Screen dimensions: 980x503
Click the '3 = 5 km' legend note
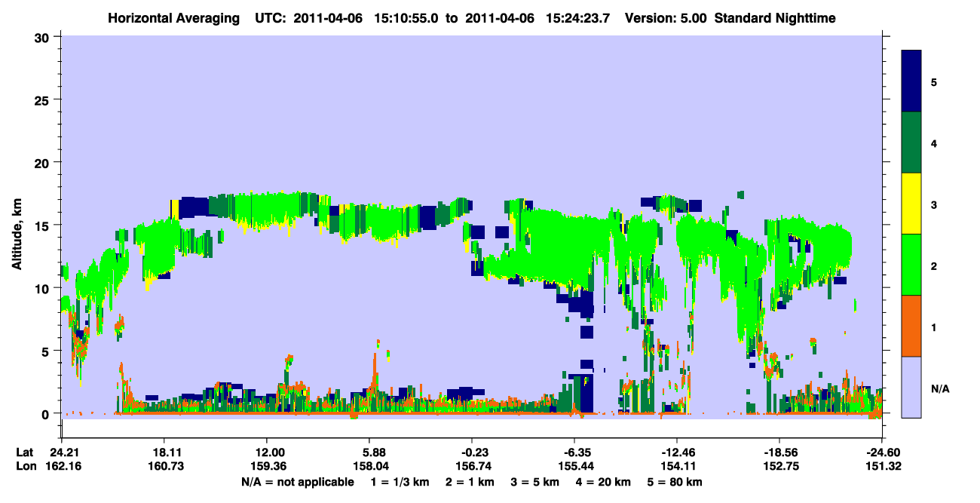535,482
